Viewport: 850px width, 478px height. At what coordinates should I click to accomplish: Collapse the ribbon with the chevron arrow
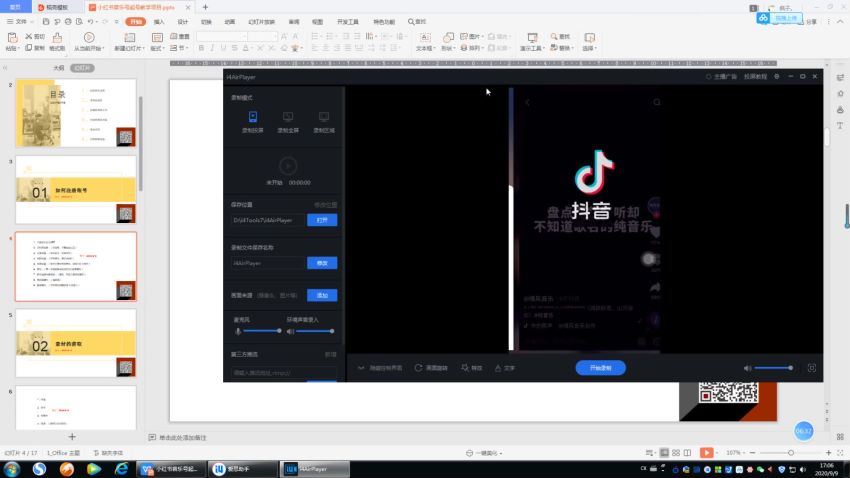click(840, 22)
